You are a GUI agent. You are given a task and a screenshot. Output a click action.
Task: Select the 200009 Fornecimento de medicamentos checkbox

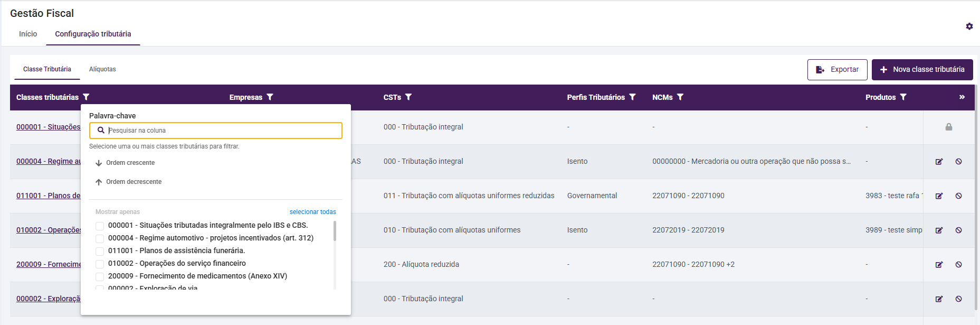point(100,276)
